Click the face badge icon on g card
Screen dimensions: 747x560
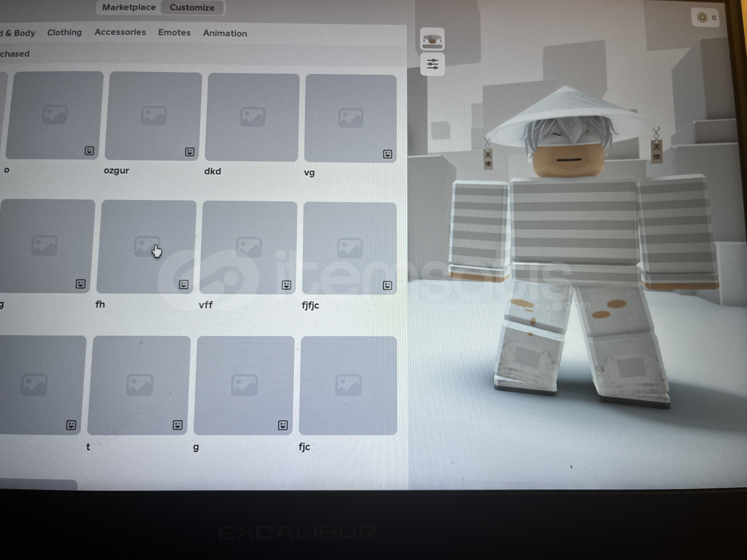(283, 425)
